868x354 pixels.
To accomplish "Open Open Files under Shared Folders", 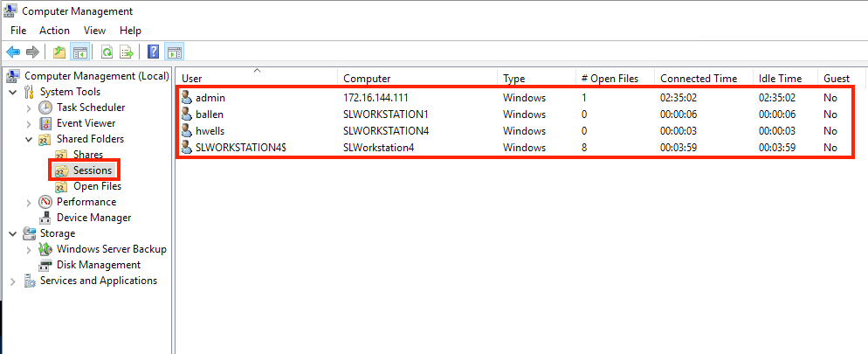I will 97,186.
